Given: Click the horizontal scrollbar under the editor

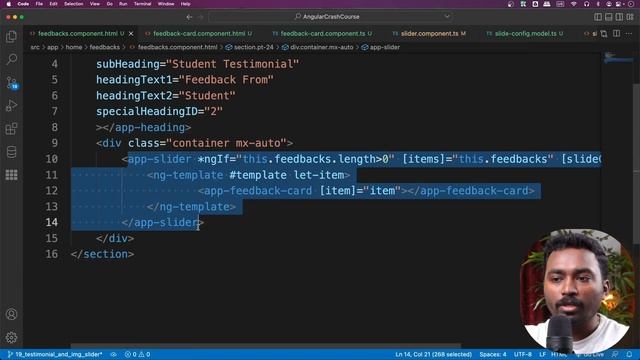Looking at the screenshot, I should coord(266,345).
